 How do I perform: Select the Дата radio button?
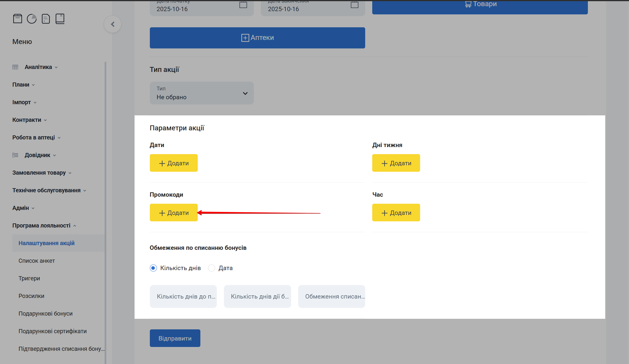point(212,268)
